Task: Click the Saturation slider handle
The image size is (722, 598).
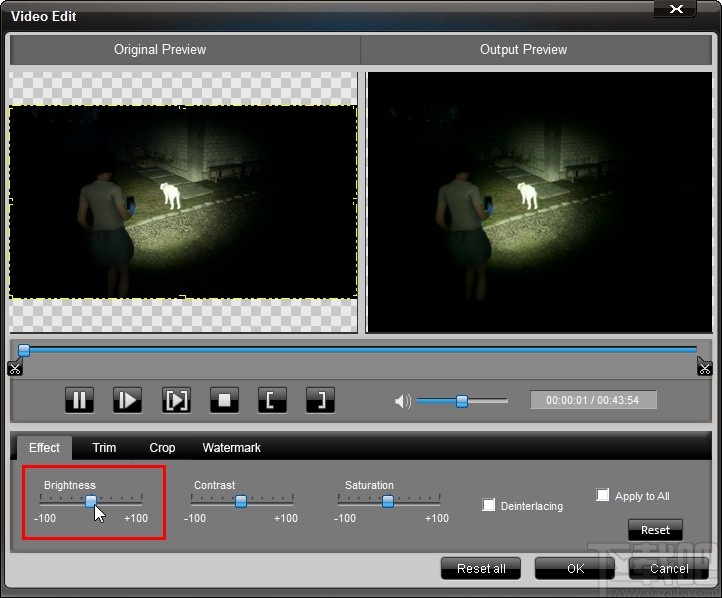Action: point(388,502)
